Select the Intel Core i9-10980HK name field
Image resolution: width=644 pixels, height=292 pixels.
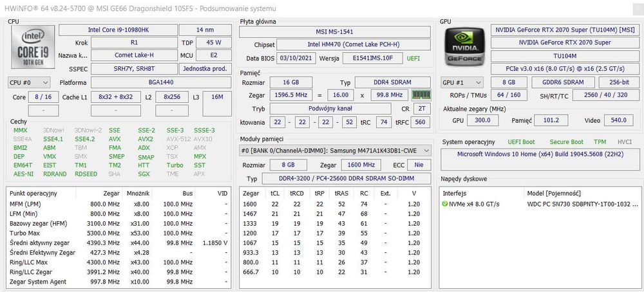pos(118,30)
